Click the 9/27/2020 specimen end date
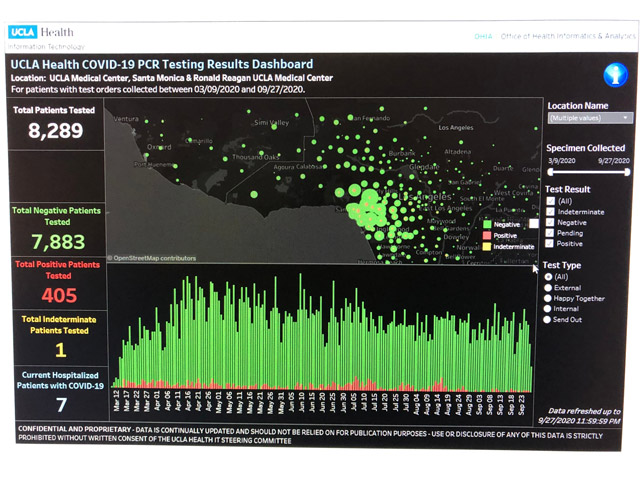This screenshot has width=640, height=480. pos(614,161)
